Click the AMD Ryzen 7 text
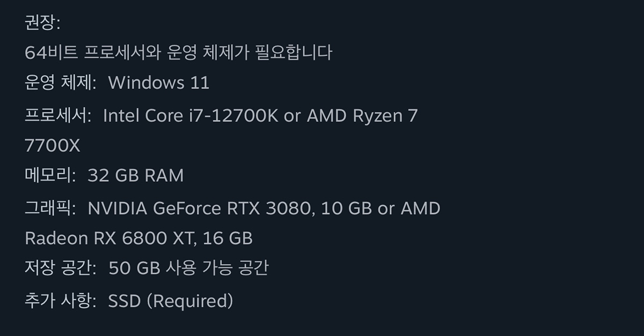The height and width of the screenshot is (336, 644). coord(362,115)
